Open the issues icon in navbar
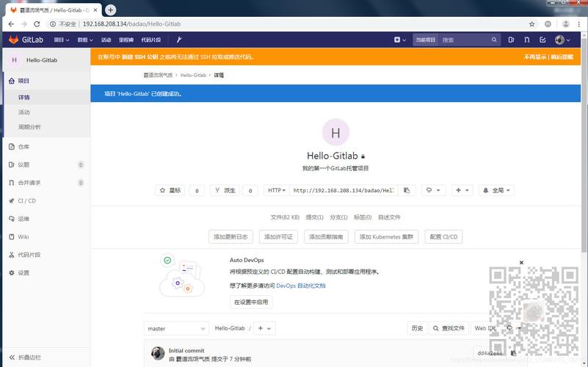 point(511,40)
